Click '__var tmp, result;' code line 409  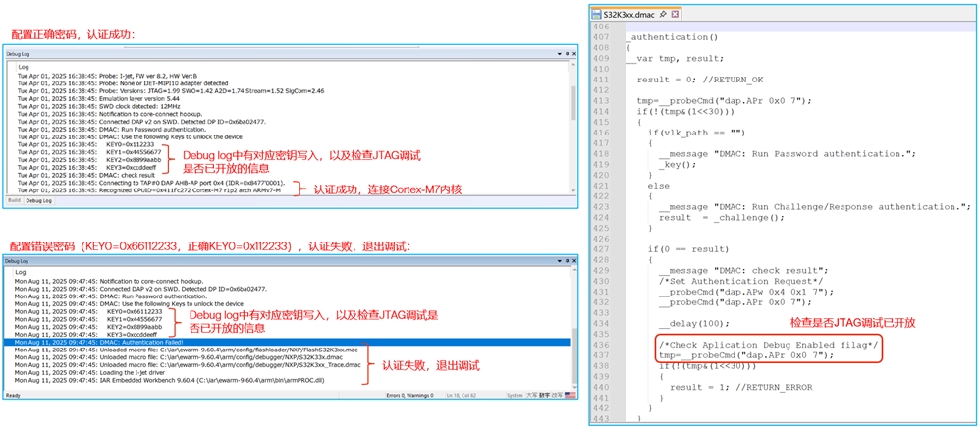(x=675, y=58)
